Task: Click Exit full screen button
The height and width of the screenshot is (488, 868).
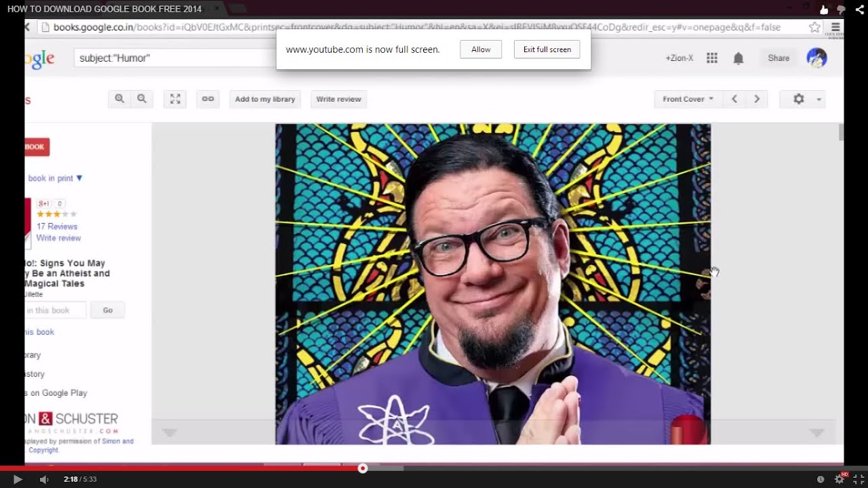Action: click(547, 49)
